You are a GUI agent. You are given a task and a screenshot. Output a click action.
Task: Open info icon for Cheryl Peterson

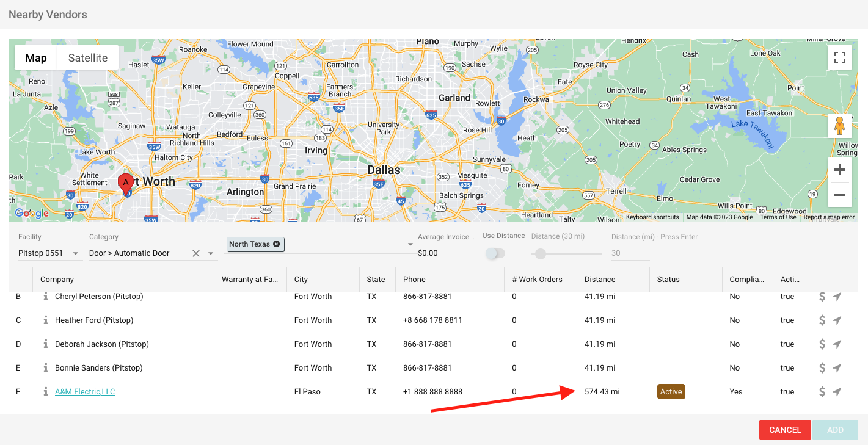tap(45, 297)
